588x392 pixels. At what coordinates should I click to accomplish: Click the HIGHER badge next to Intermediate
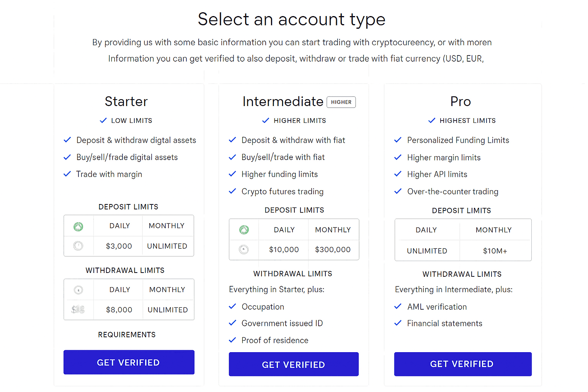[x=341, y=102]
